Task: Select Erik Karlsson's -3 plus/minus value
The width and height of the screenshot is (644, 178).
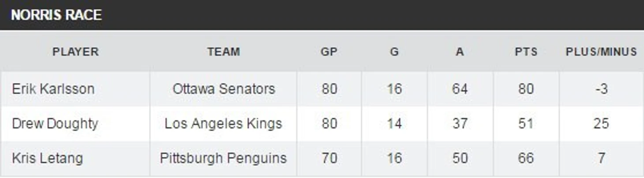Action: point(601,89)
